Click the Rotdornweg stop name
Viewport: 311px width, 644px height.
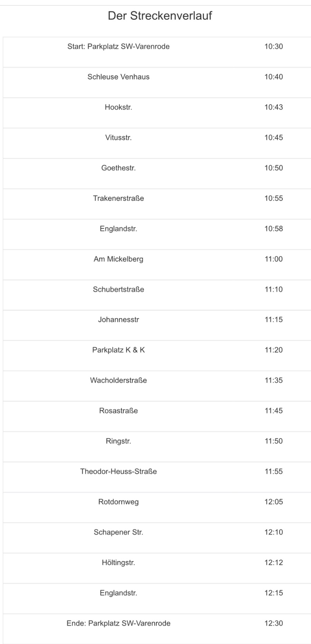point(118,502)
